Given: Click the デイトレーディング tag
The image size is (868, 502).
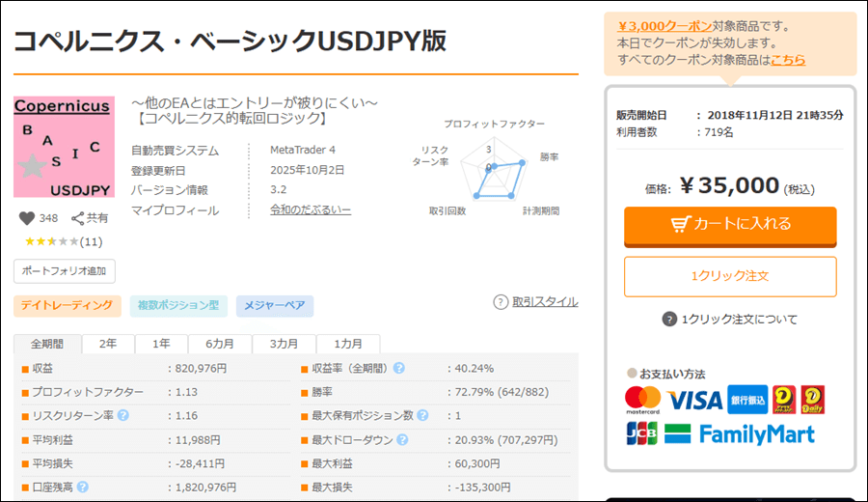Looking at the screenshot, I should [x=68, y=306].
